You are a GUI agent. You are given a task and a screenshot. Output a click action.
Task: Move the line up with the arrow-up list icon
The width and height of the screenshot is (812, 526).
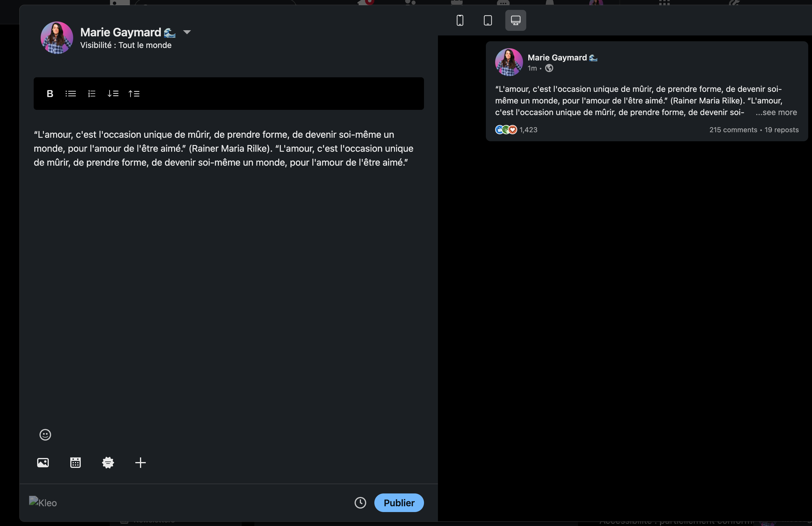(x=134, y=94)
